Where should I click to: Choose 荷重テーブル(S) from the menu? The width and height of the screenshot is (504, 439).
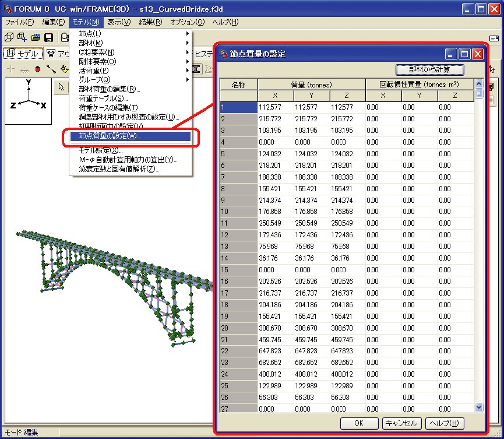131,99
